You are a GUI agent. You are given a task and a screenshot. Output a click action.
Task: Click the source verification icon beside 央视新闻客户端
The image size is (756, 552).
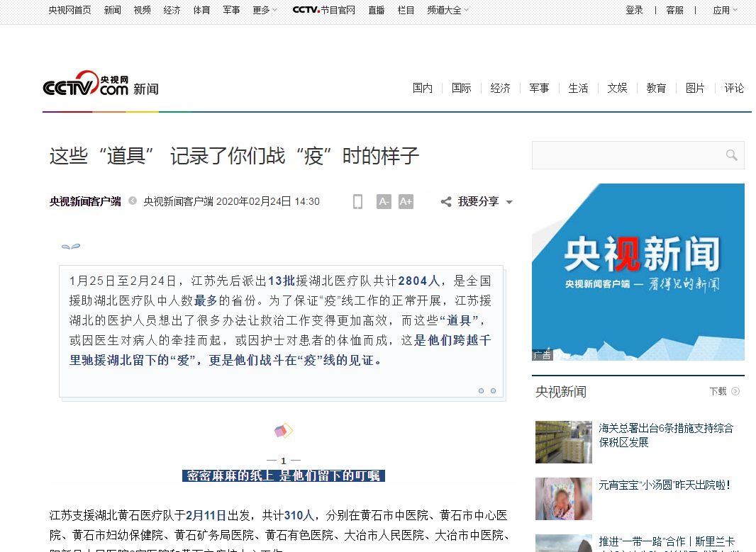click(132, 201)
